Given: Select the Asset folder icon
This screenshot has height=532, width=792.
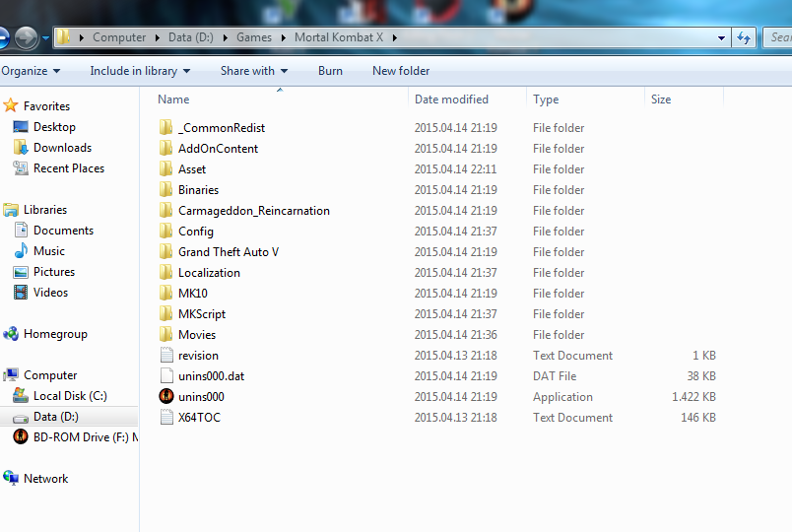Looking at the screenshot, I should 165,168.
